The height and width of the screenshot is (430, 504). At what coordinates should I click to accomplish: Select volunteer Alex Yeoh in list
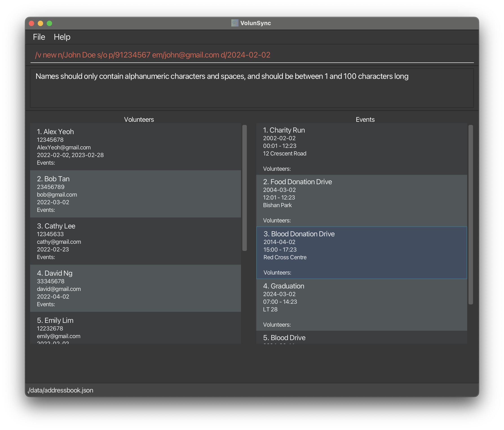point(135,147)
